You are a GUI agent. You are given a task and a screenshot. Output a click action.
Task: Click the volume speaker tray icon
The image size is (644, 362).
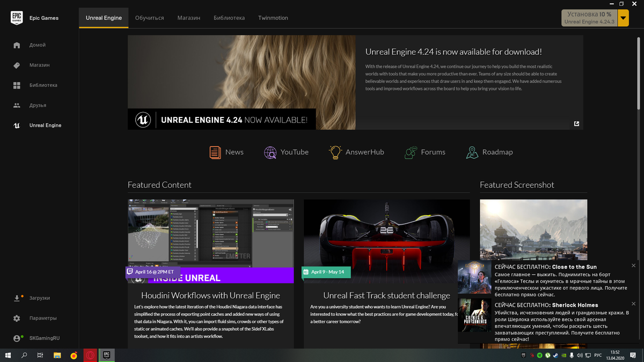[x=580, y=356]
